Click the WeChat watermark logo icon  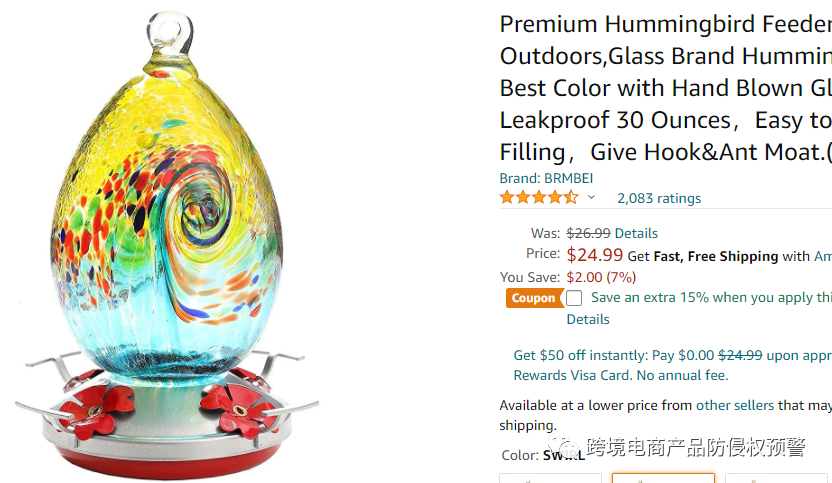564,447
